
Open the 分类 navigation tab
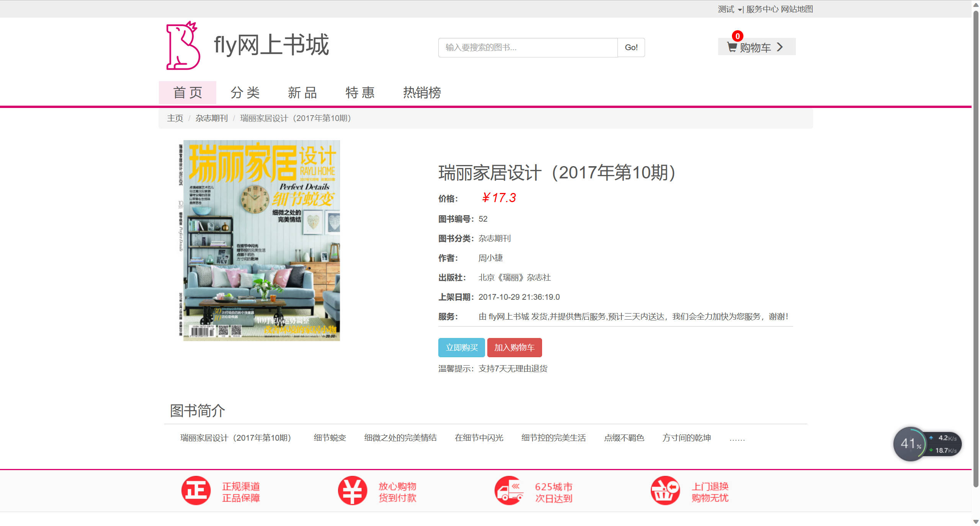pos(245,93)
